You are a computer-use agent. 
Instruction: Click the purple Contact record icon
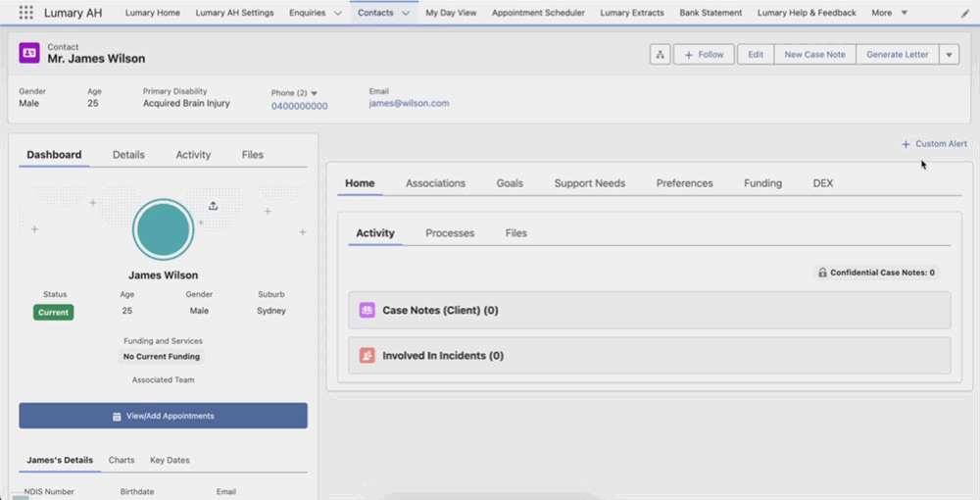point(29,54)
